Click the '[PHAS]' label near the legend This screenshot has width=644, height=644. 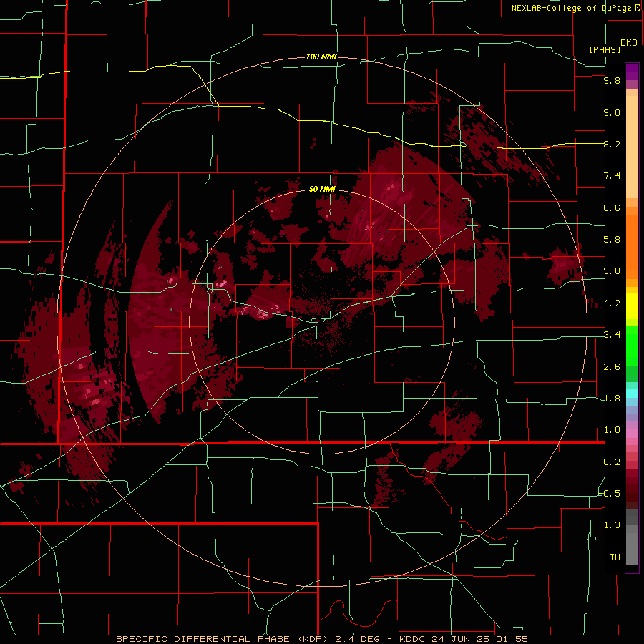pos(605,49)
